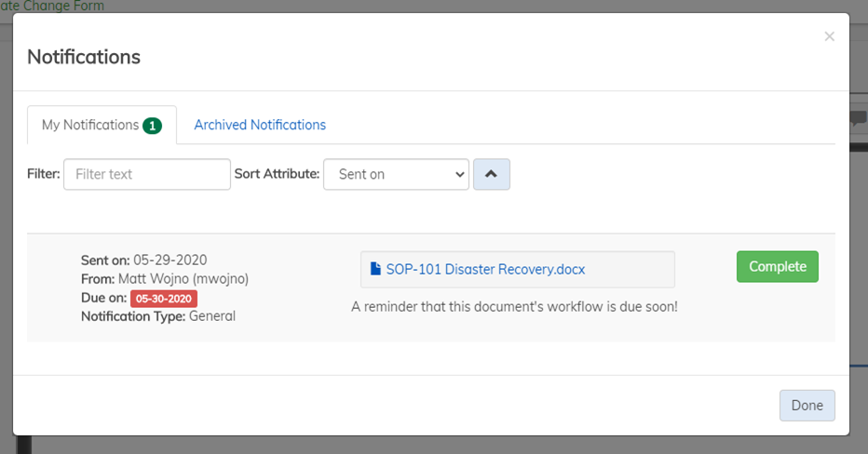The width and height of the screenshot is (868, 454).
Task: Close the Notifications dialog with the X
Action: [829, 37]
